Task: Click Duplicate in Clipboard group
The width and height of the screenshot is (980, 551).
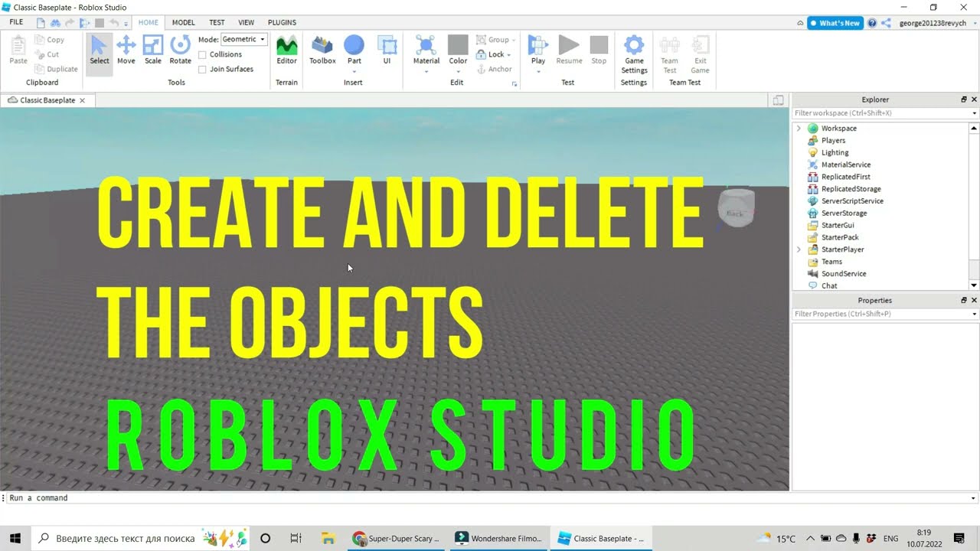Action: [x=57, y=69]
